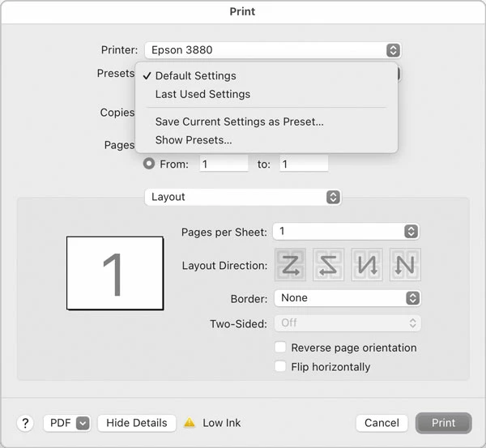Click the page preview thumbnail
Viewport: 486px width, 448px height.
115,273
